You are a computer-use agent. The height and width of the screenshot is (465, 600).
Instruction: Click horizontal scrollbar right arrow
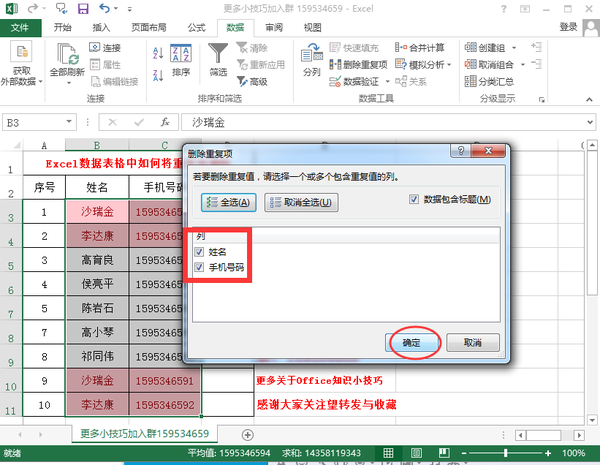click(x=580, y=435)
